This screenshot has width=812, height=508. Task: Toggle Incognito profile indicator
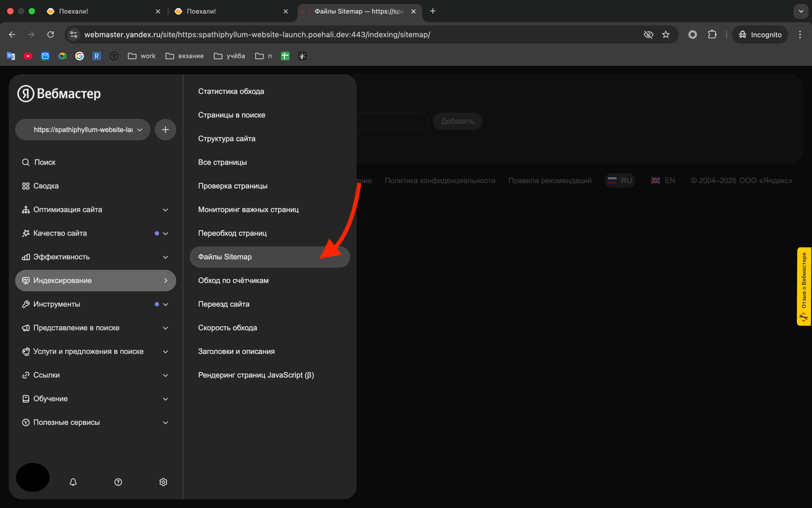click(x=759, y=34)
